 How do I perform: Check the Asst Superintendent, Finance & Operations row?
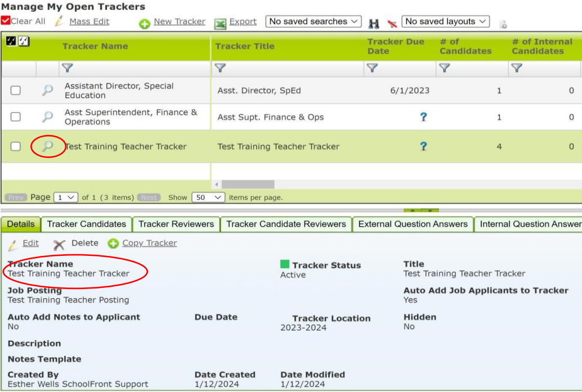[15, 117]
